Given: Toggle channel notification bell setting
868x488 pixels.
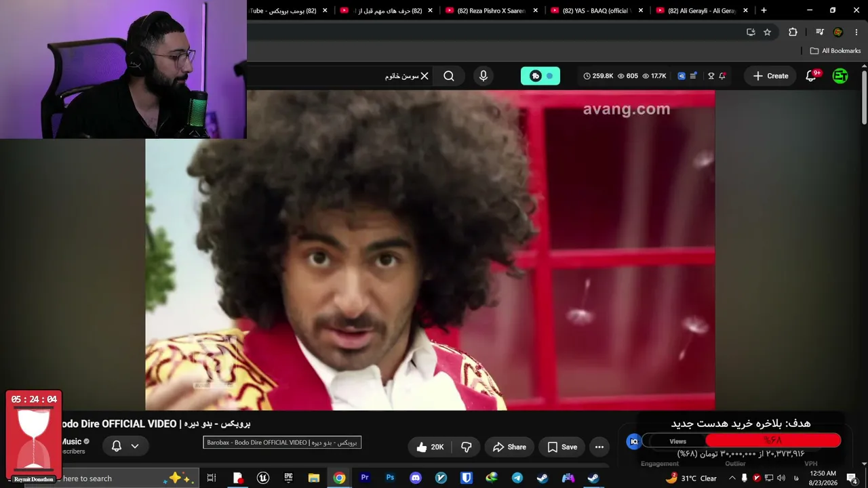Looking at the screenshot, I should pyautogui.click(x=117, y=446).
